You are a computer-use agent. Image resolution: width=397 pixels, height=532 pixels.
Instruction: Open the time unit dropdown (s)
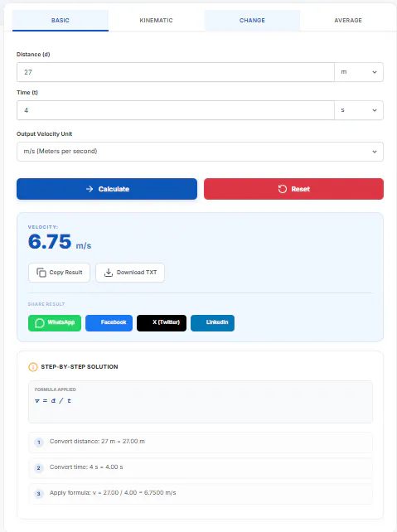pyautogui.click(x=359, y=110)
